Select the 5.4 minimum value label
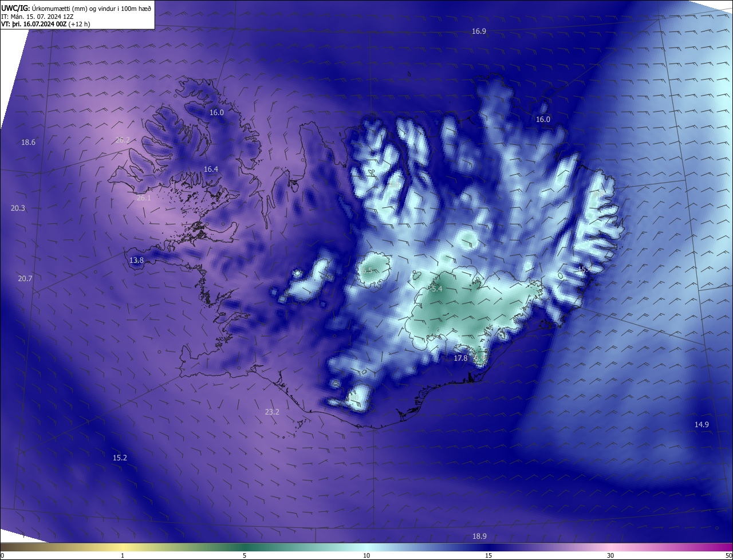The image size is (733, 560). click(x=436, y=290)
